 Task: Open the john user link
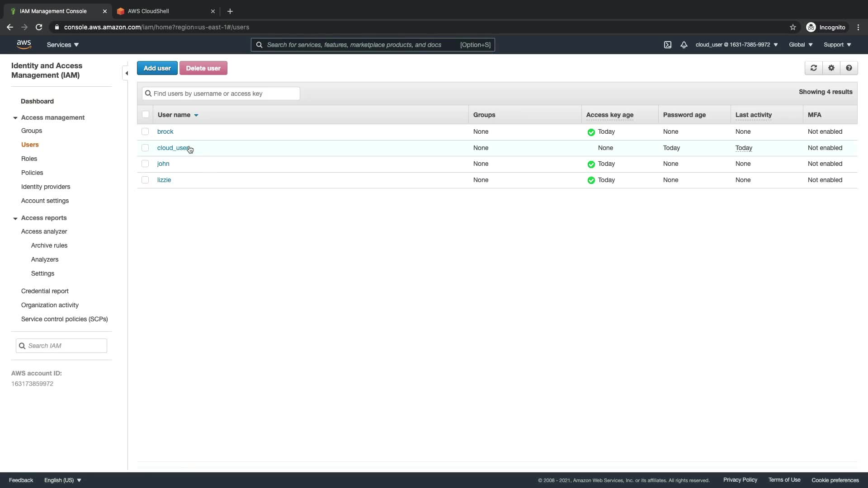pos(163,164)
